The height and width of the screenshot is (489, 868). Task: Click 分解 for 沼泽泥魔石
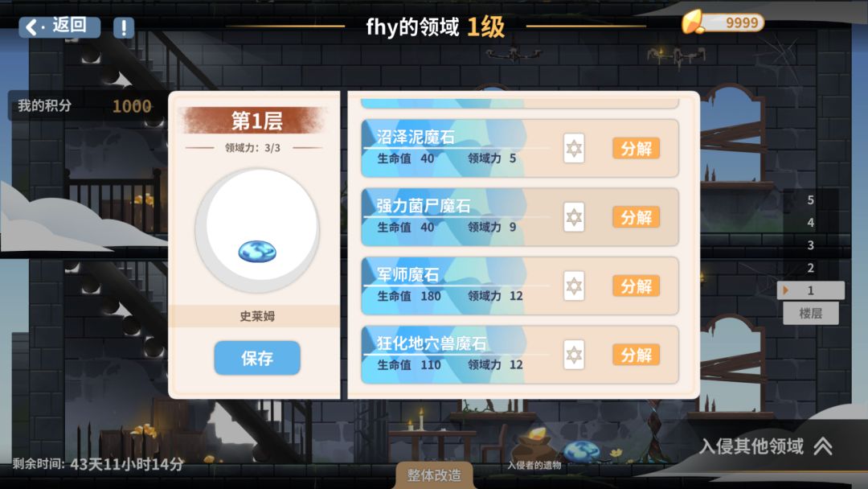[x=636, y=149]
